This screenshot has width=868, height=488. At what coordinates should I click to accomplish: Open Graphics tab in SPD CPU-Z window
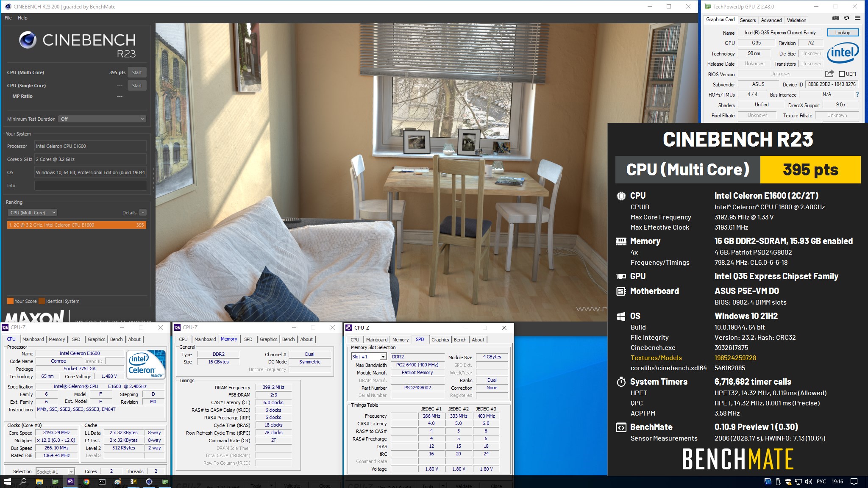coord(440,340)
